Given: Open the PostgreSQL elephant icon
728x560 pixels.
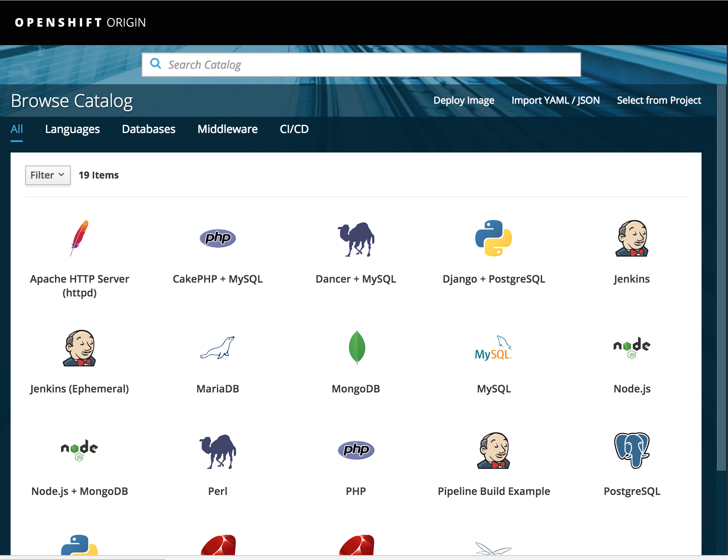Looking at the screenshot, I should click(632, 451).
